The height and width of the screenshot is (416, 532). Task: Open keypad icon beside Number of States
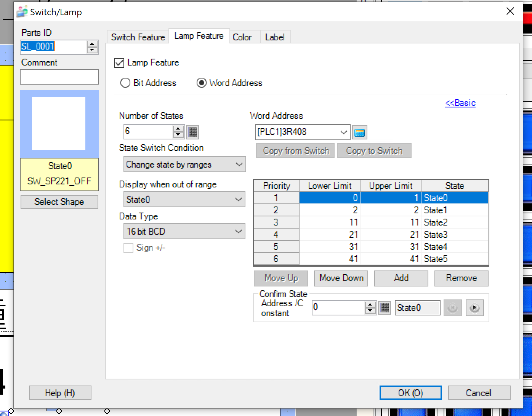pyautogui.click(x=193, y=132)
